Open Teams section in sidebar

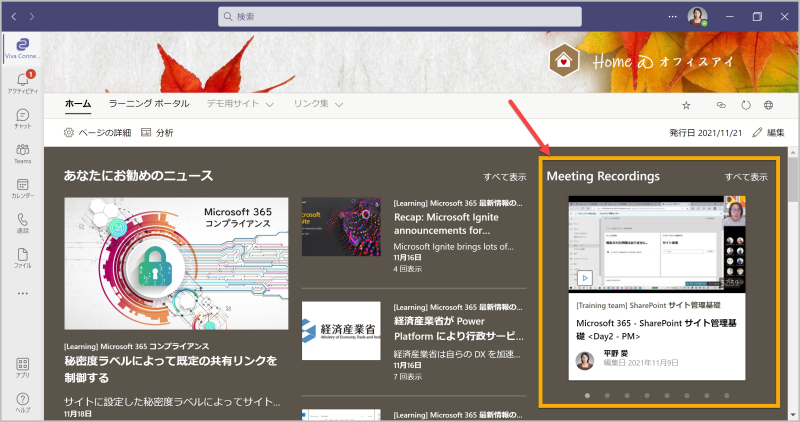(22, 153)
